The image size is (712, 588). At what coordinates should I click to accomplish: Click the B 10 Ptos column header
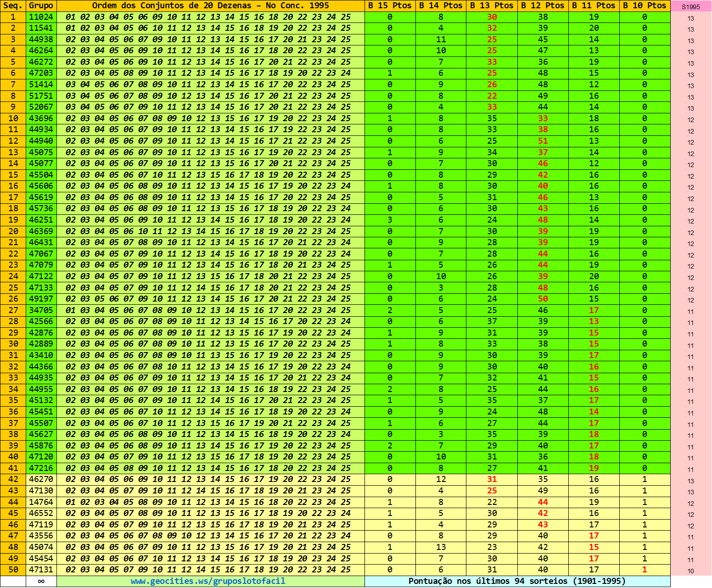click(644, 6)
